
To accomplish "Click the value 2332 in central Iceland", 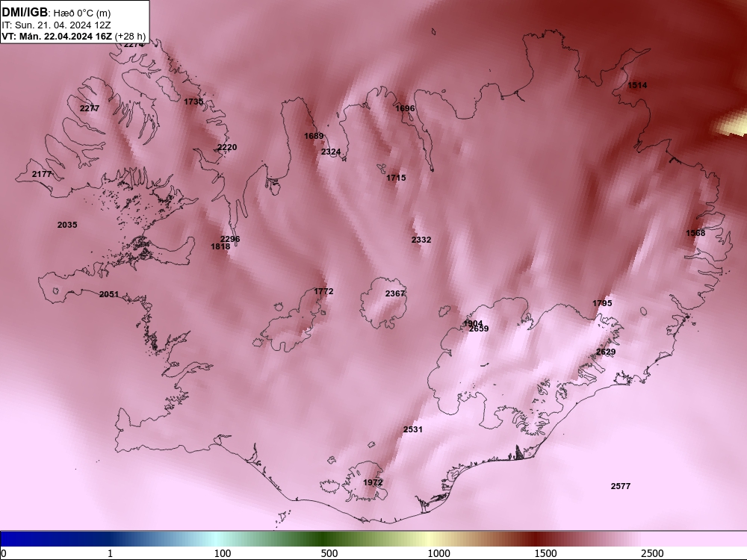I will [421, 240].
